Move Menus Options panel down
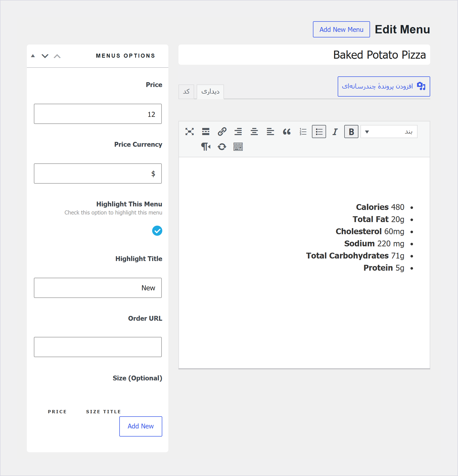 [x=45, y=56]
